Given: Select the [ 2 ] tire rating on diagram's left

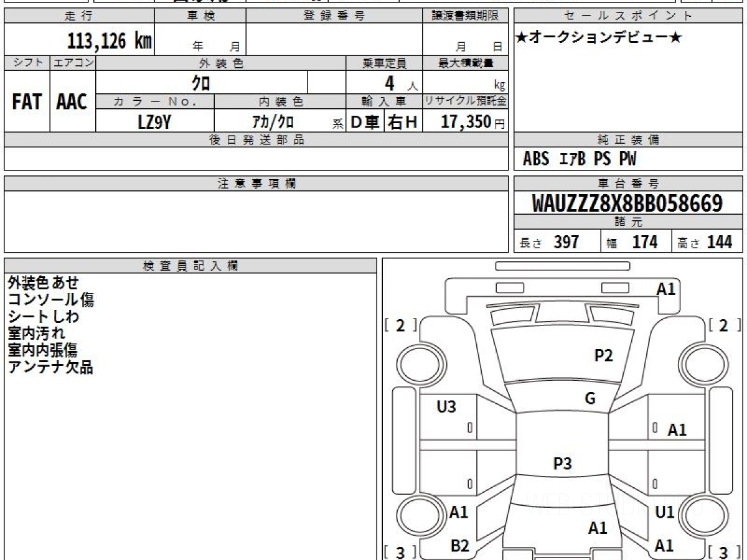Looking at the screenshot, I should coord(400,325).
